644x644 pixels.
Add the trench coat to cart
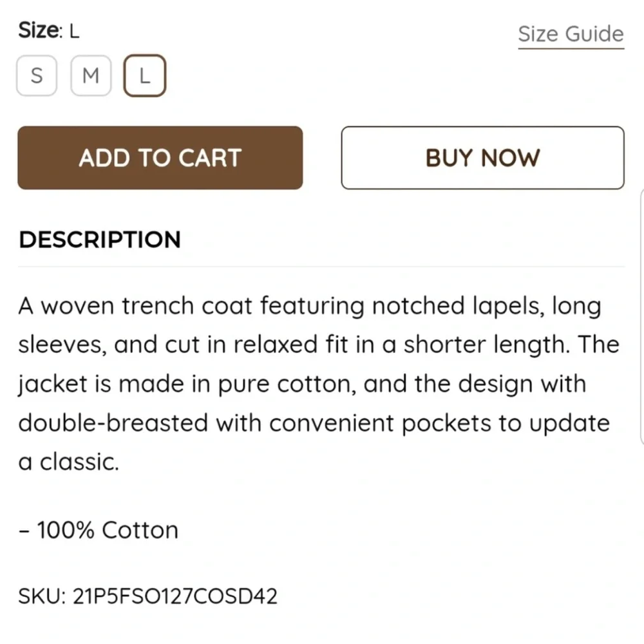pyautogui.click(x=160, y=158)
